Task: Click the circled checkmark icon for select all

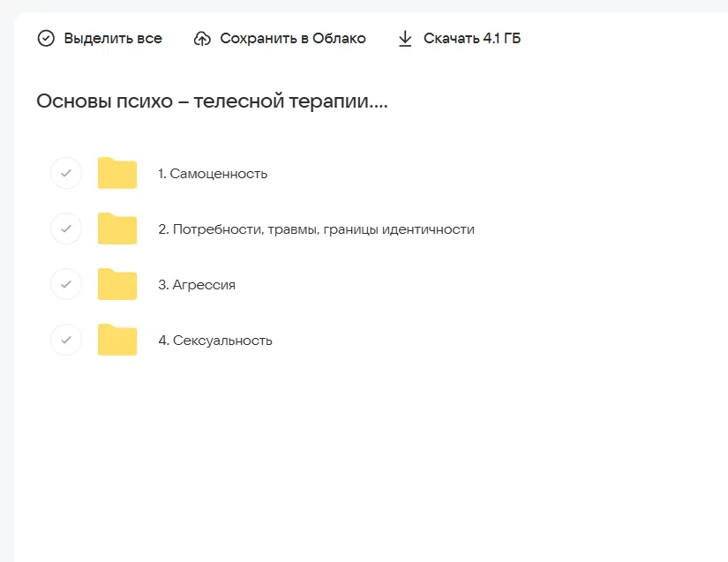Action: tap(46, 39)
